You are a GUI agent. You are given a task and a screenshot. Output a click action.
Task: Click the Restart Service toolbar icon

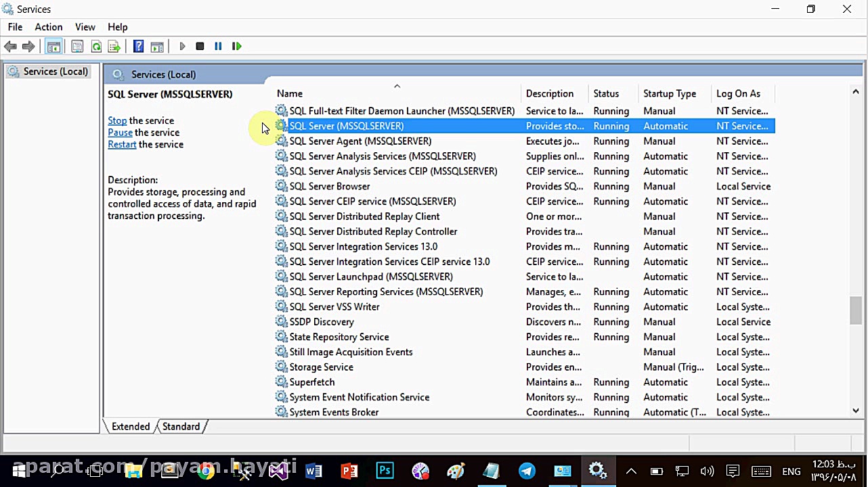pyautogui.click(x=236, y=46)
